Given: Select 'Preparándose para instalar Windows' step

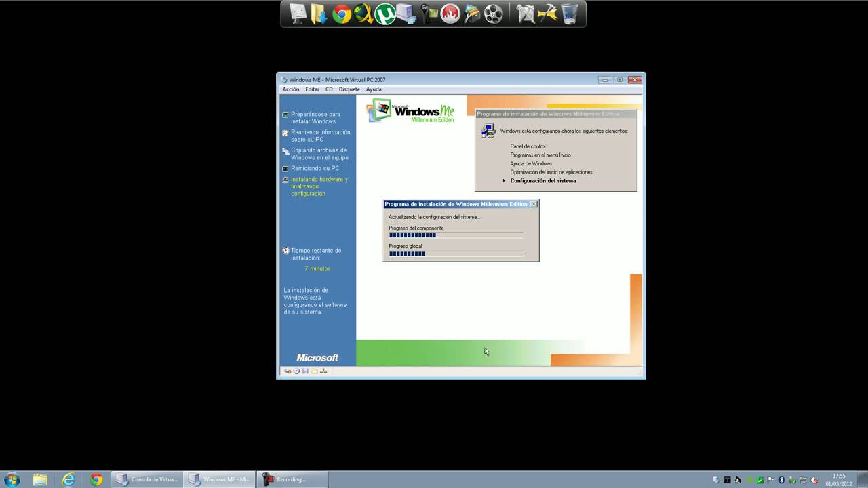Looking at the screenshot, I should (316, 118).
